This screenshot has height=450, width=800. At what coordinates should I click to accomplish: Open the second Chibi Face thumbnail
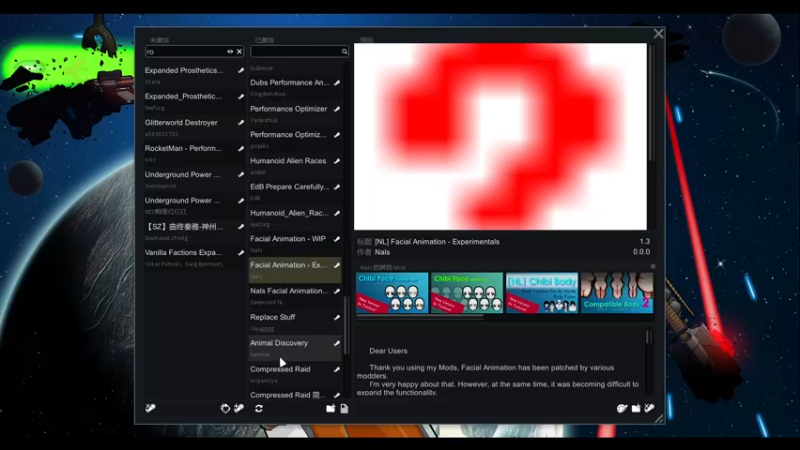coord(467,292)
